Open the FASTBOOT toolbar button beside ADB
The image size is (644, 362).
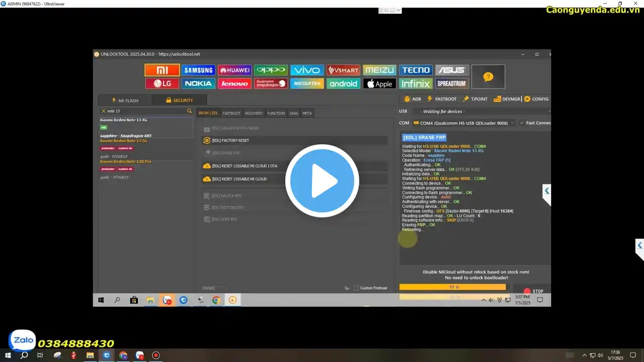(x=442, y=99)
